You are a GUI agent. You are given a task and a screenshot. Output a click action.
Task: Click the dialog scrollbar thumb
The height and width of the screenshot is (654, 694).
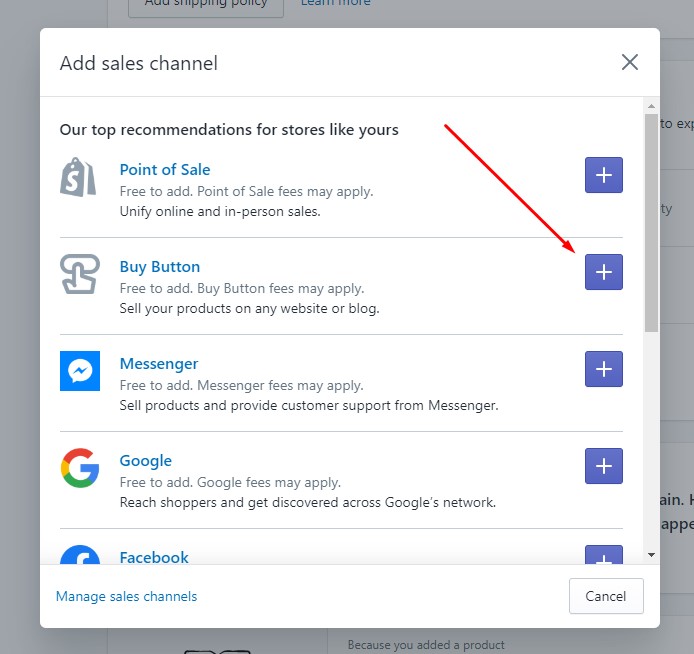tap(651, 223)
